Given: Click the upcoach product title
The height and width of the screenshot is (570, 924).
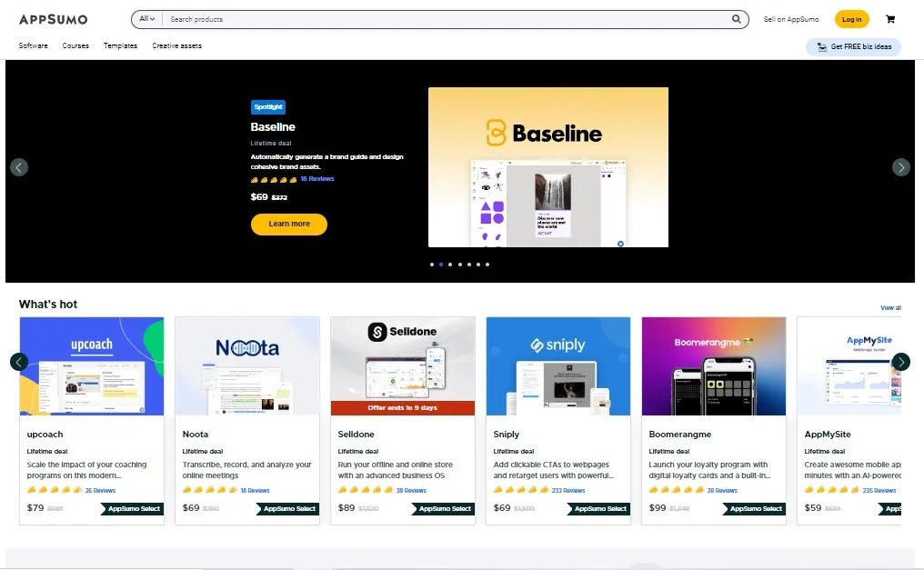Looking at the screenshot, I should [x=45, y=434].
